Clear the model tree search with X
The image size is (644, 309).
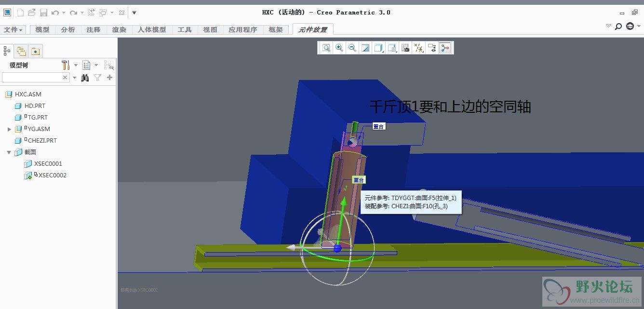[x=66, y=77]
